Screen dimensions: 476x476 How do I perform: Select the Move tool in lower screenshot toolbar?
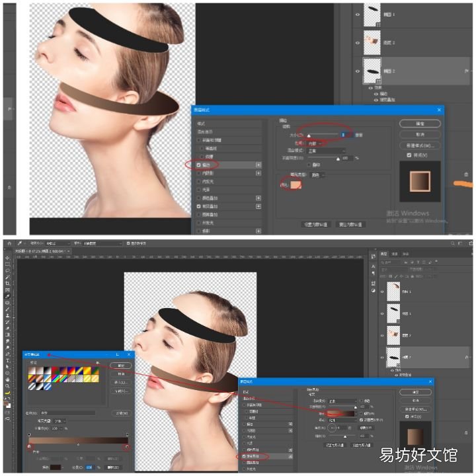[7, 258]
